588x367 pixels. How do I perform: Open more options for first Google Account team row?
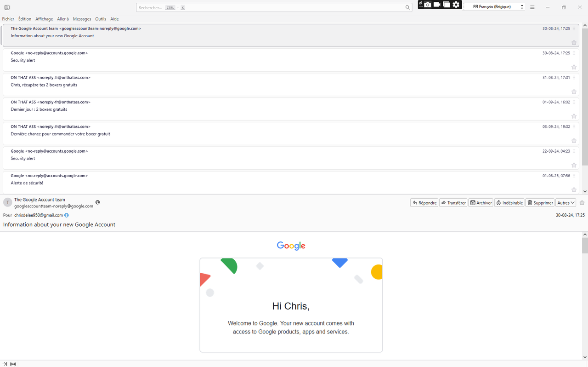click(574, 29)
